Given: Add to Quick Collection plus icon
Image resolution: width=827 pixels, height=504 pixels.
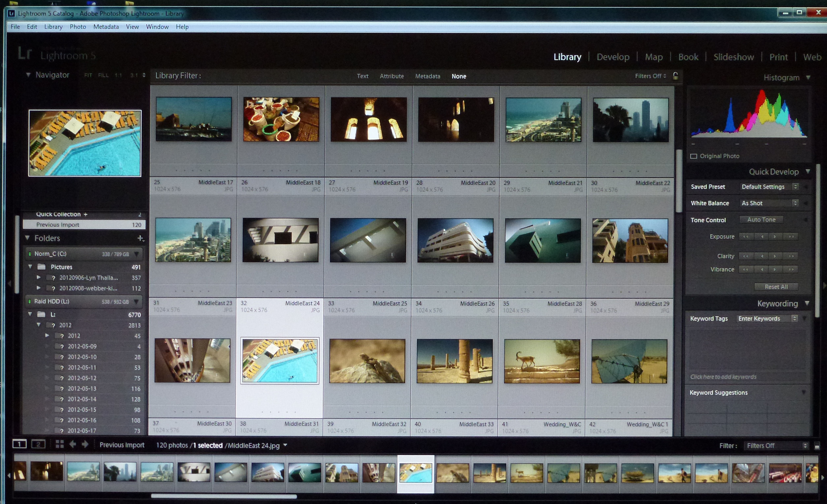Looking at the screenshot, I should [86, 214].
